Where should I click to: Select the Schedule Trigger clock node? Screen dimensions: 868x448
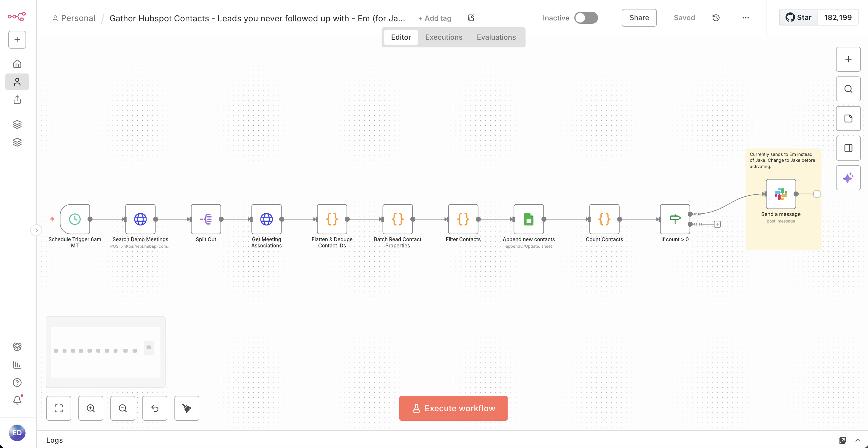tap(75, 219)
